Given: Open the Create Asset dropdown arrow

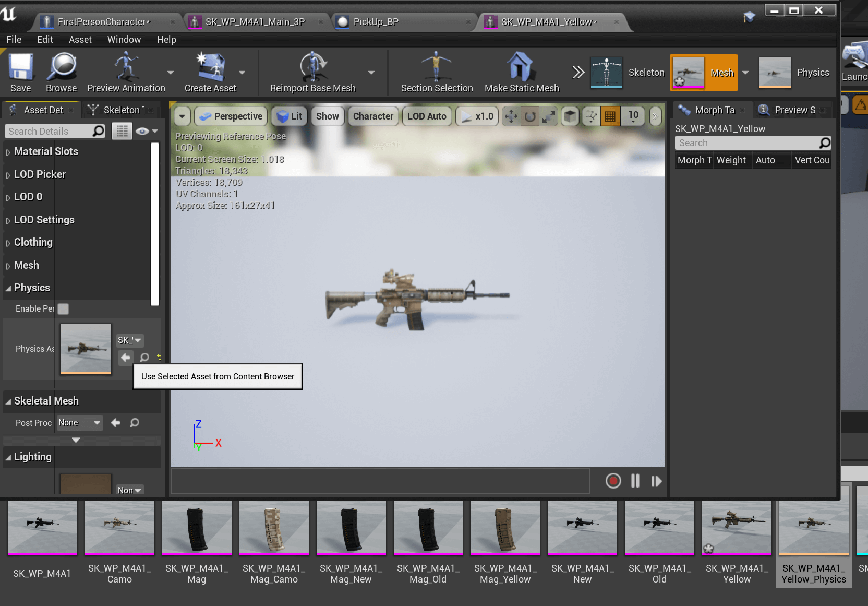Looking at the screenshot, I should click(x=242, y=73).
